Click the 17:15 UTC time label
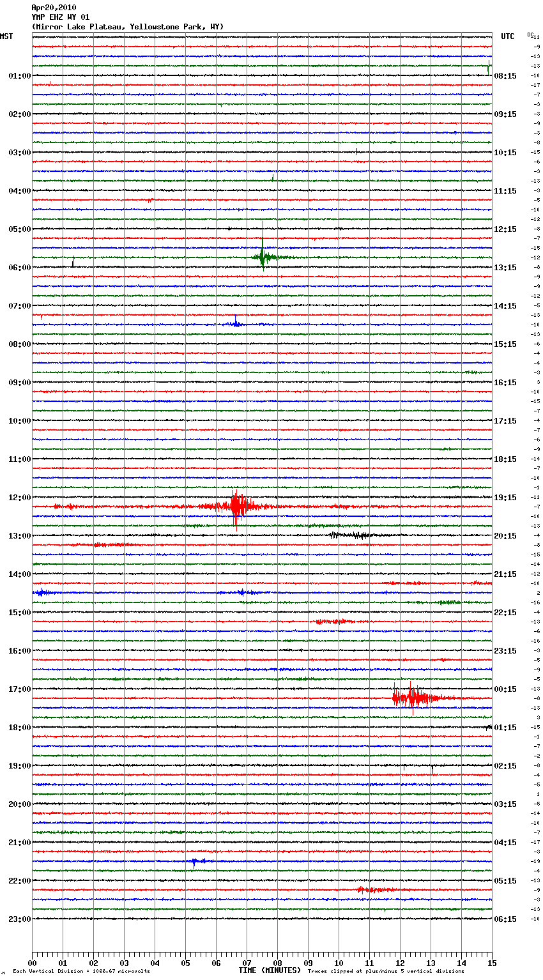Viewport: 543px width, 980px height. point(505,421)
